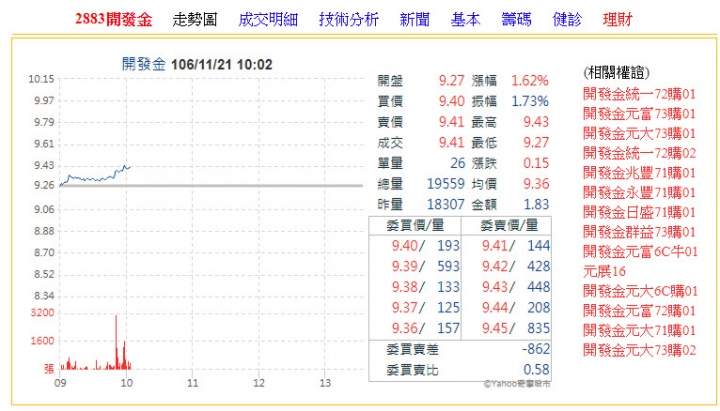Image resolution: width=720 pixels, height=411 pixels.
Task: Open warrant 開發金群益73購01
Action: 639,232
